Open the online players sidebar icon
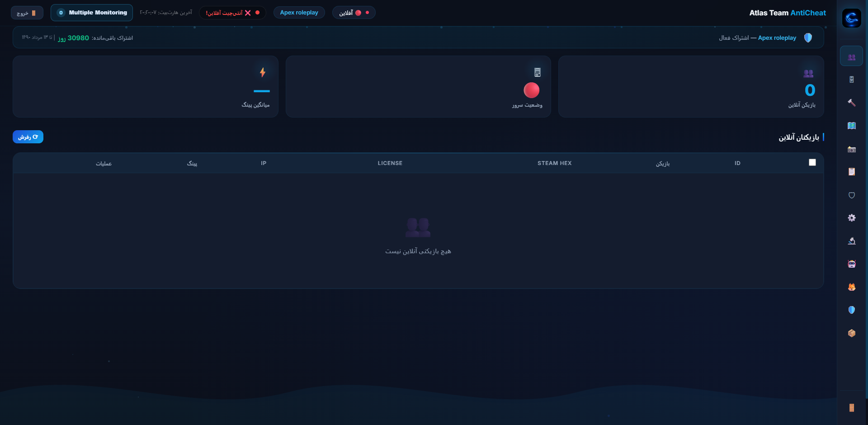868x425 pixels. tap(851, 57)
